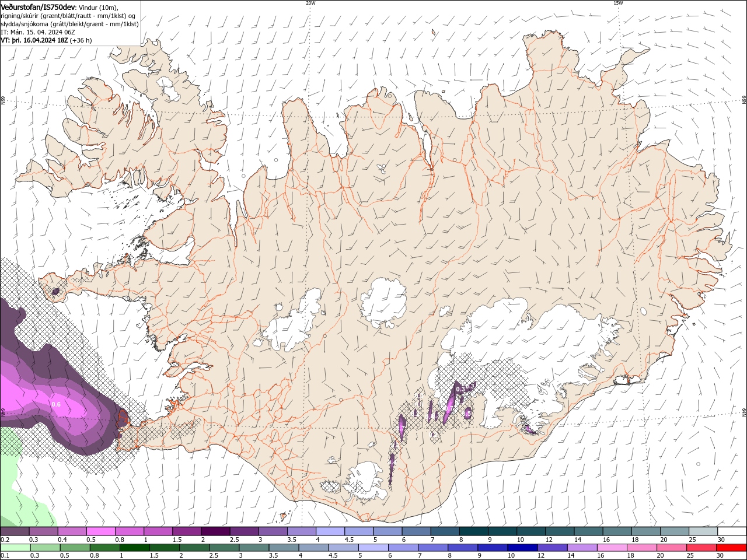Click the 0.3 value on purple streak near glacier
Viewport: 747px width, 560px height.
pyautogui.click(x=460, y=389)
